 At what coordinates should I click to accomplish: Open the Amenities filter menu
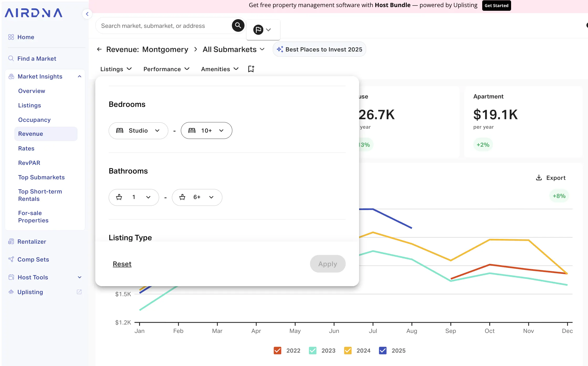pos(220,69)
